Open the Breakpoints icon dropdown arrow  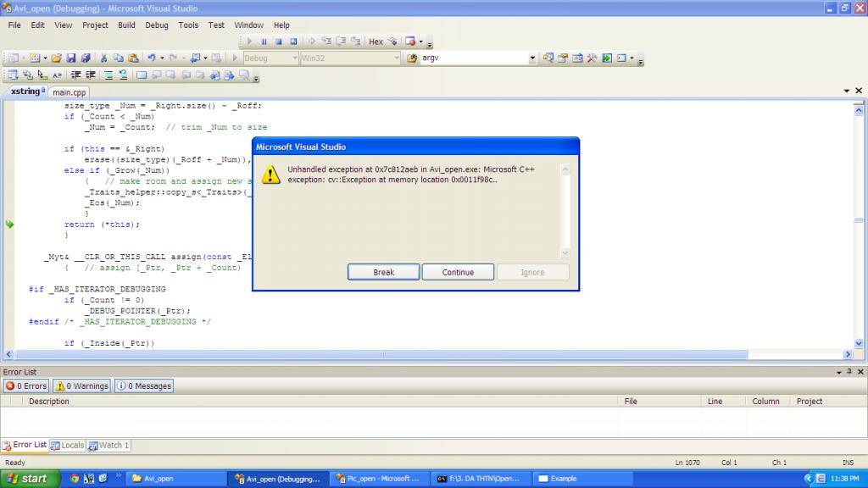420,42
